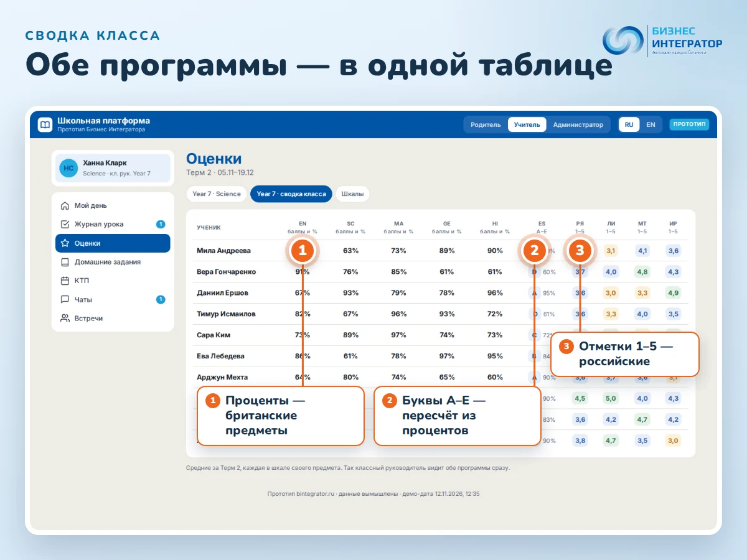The height and width of the screenshot is (560, 747).
Task: Click the 5,0 mark in ЛИ column
Action: tap(611, 399)
